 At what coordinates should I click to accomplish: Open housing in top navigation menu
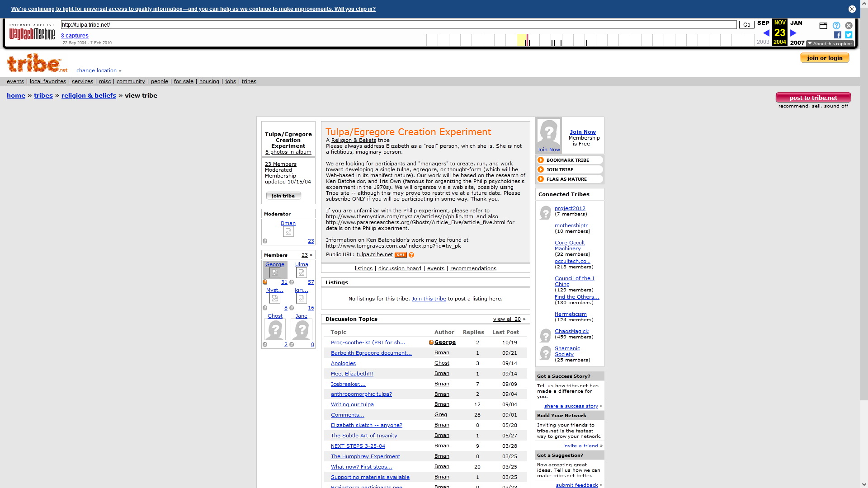[209, 81]
